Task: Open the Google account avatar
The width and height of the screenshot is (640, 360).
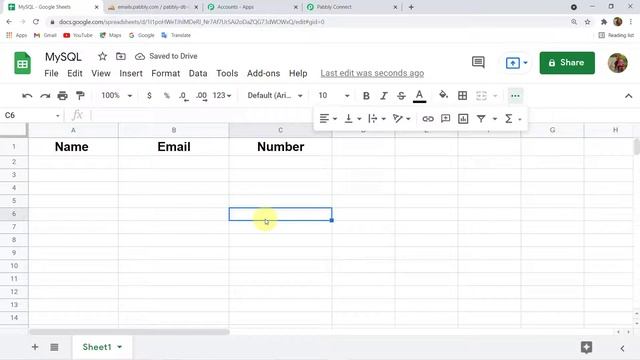Action: click(x=617, y=63)
